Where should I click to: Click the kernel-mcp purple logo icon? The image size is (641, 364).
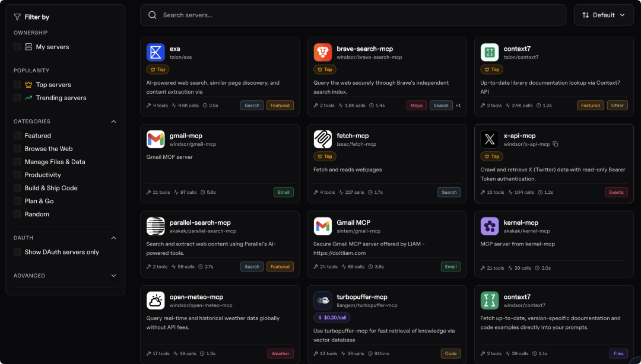(x=490, y=226)
